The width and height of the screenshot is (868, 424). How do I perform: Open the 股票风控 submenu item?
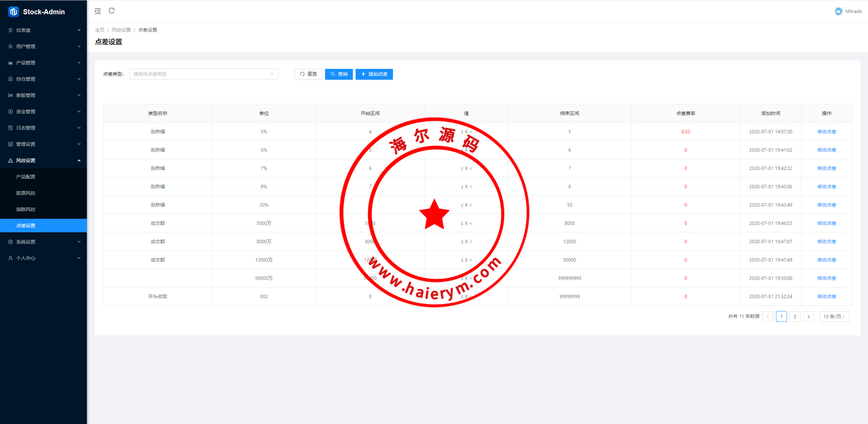26,193
